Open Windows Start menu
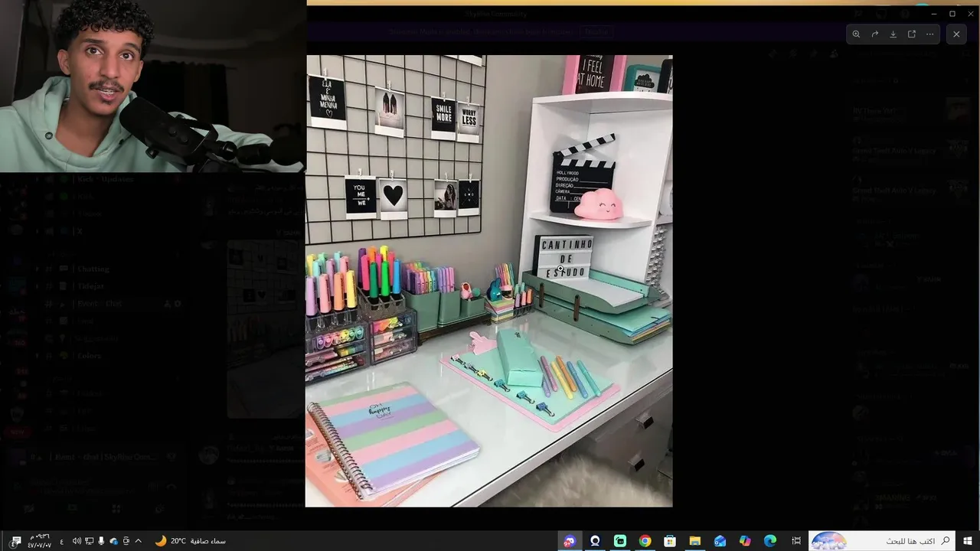 coord(968,541)
